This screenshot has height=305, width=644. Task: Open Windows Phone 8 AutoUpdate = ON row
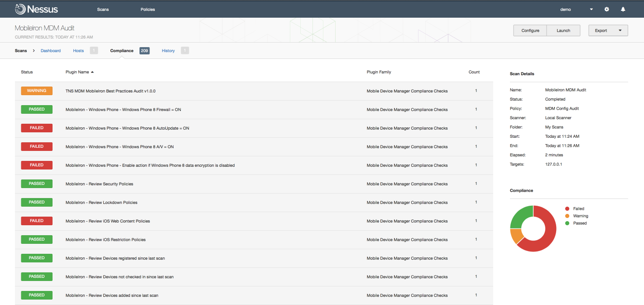tap(254, 128)
